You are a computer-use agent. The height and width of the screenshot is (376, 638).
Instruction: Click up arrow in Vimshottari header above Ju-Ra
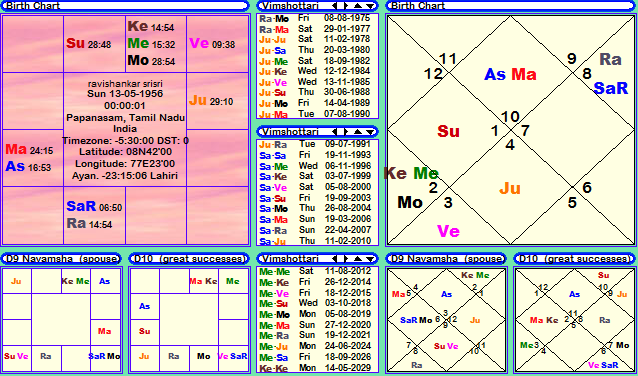(x=358, y=132)
